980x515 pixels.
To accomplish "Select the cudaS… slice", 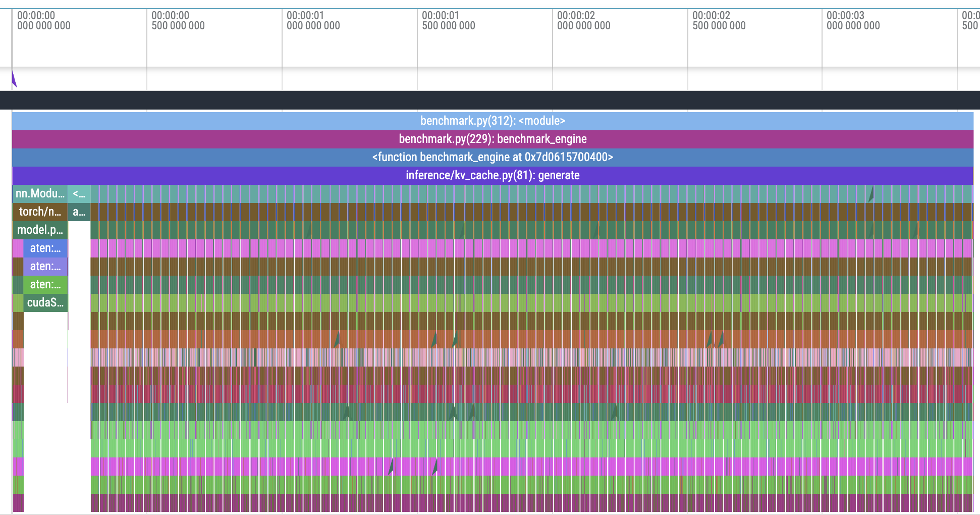I will (45, 303).
